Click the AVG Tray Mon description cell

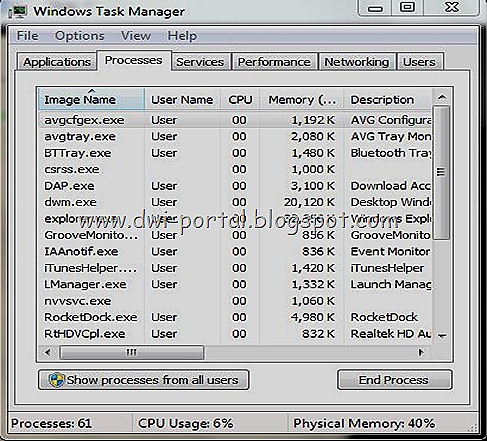click(391, 136)
